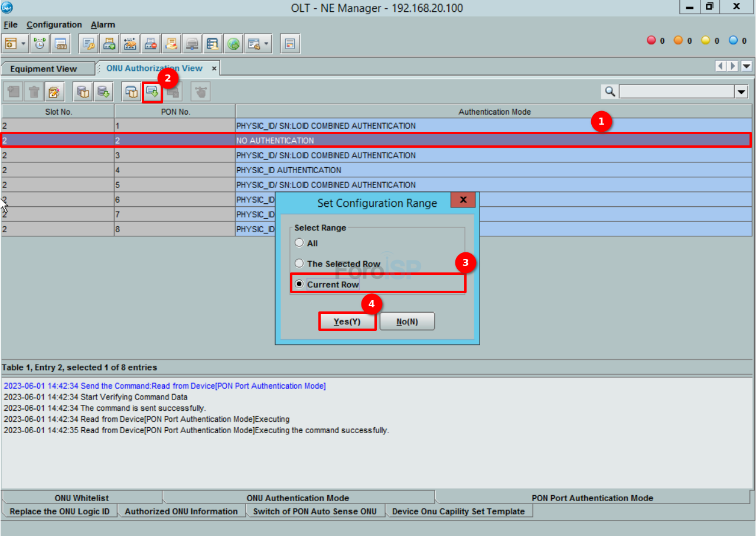
Task: Choose the Current Row radio button
Action: coord(299,284)
